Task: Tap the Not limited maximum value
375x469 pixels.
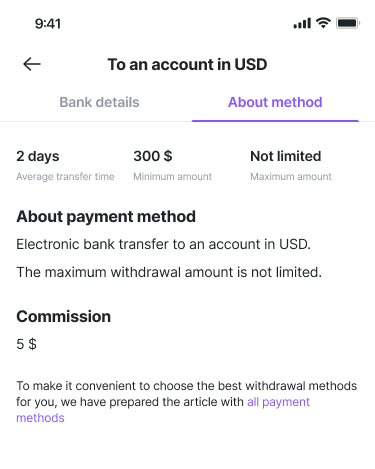Action: pyautogui.click(x=286, y=156)
